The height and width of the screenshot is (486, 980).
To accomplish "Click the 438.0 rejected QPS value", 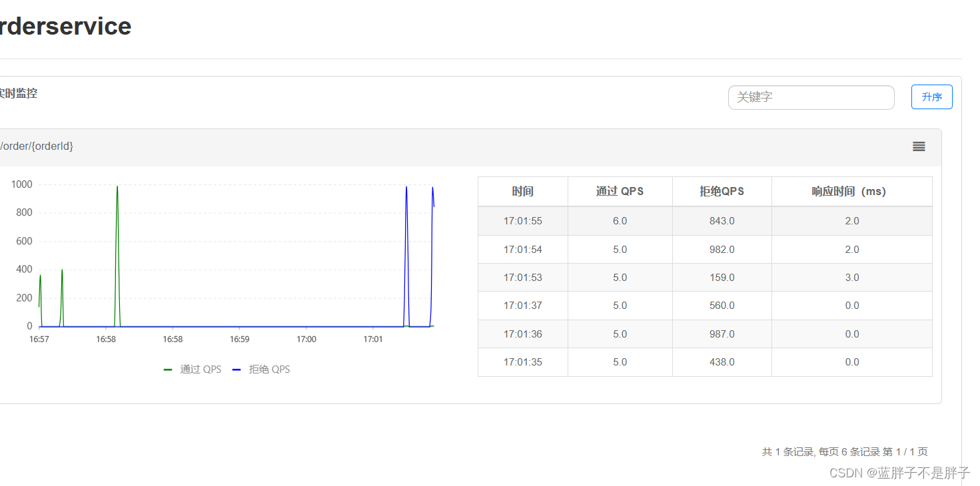I will point(722,362).
